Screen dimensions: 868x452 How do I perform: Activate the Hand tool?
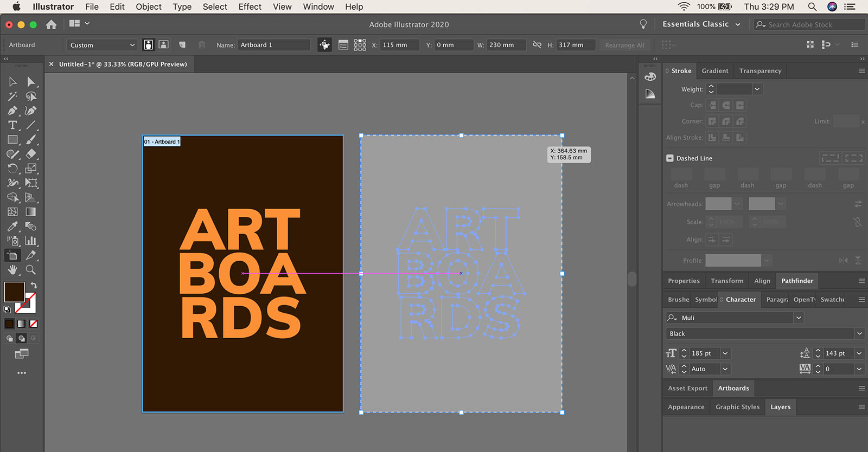coord(12,270)
